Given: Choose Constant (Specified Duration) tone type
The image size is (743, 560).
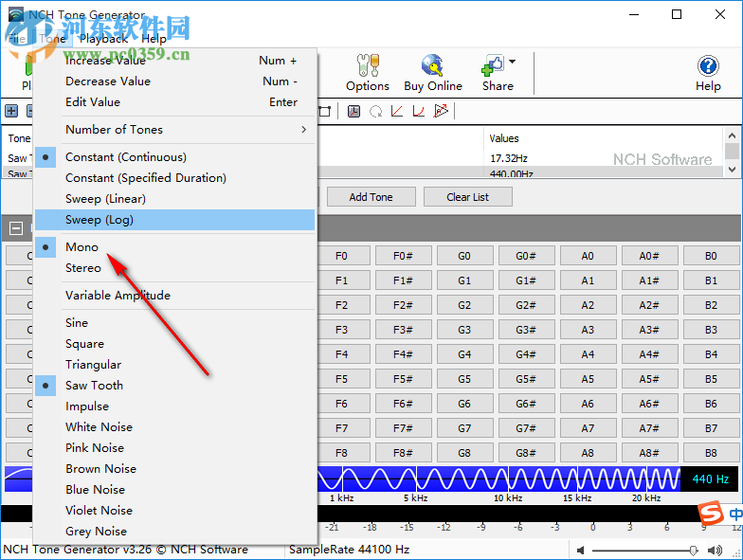Looking at the screenshot, I should [145, 178].
